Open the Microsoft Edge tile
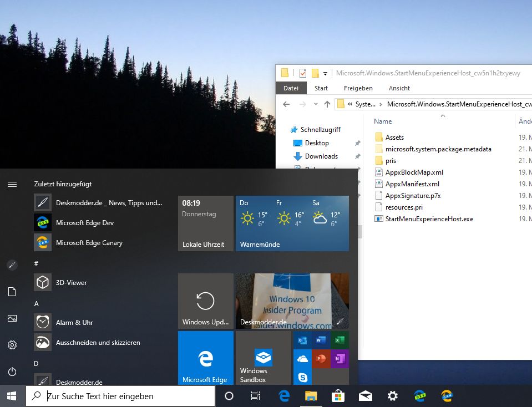 point(206,358)
